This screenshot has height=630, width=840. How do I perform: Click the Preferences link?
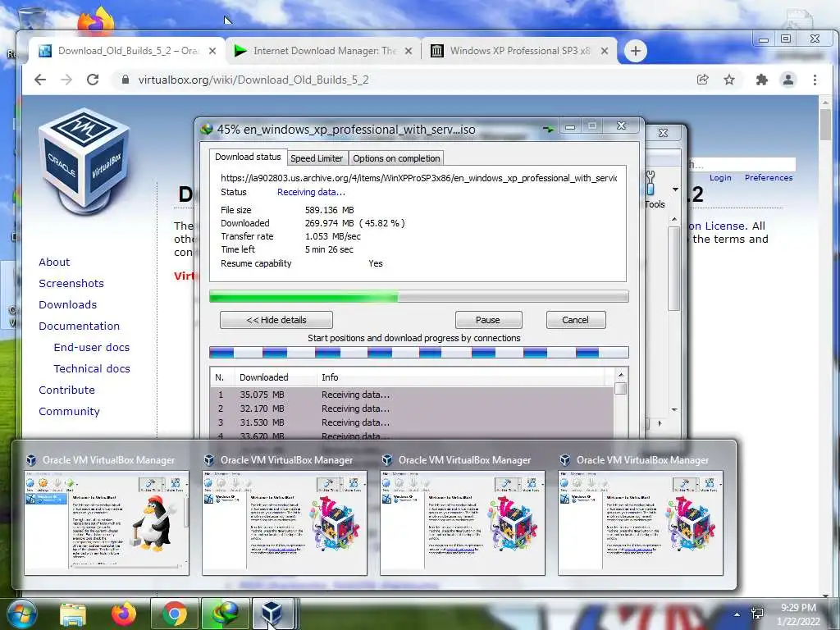click(x=768, y=178)
